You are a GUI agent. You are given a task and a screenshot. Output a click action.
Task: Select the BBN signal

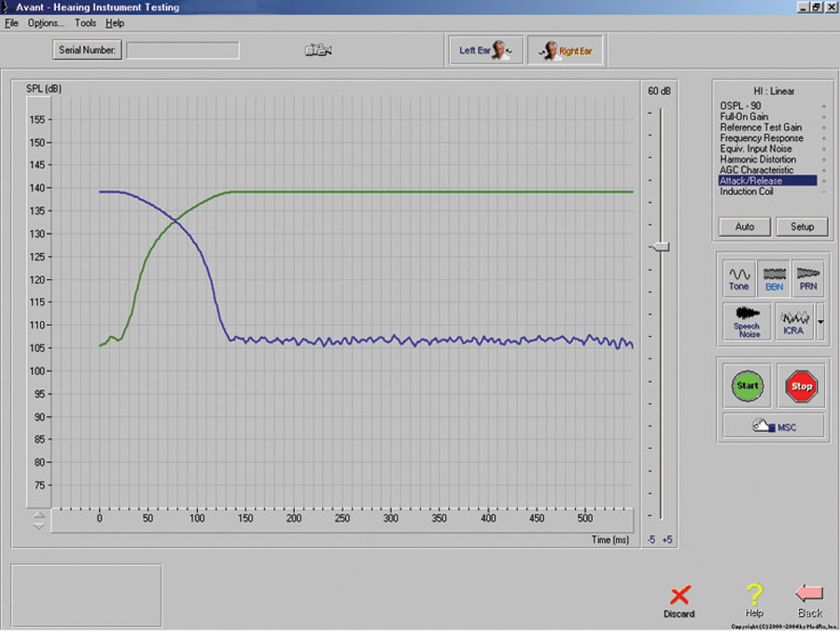tap(774, 277)
